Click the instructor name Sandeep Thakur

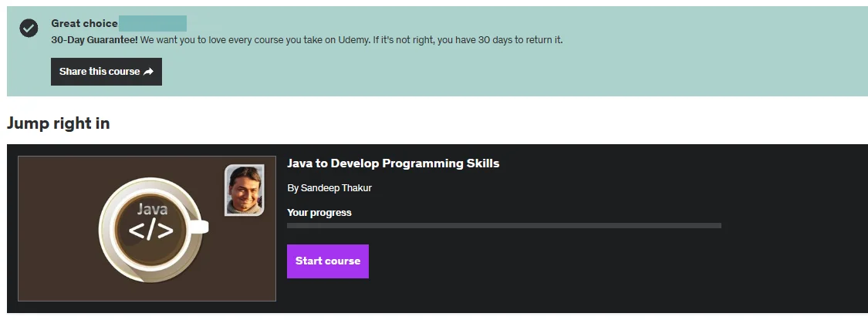336,187
